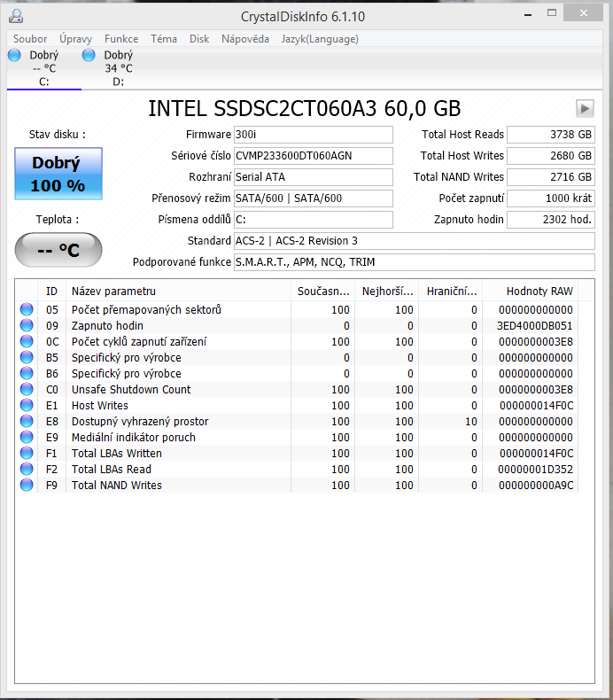613x700 pixels.
Task: Click the Dobrý 100 % health status button
Action: click(x=58, y=174)
